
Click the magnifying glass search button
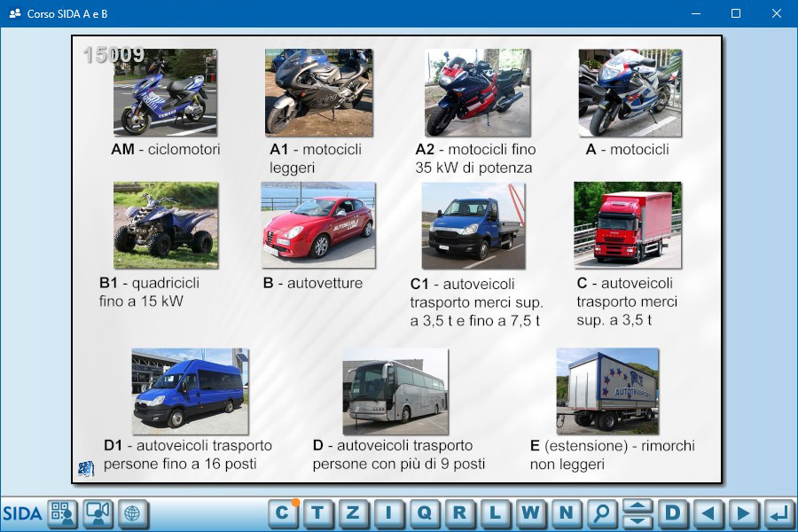coord(601,512)
